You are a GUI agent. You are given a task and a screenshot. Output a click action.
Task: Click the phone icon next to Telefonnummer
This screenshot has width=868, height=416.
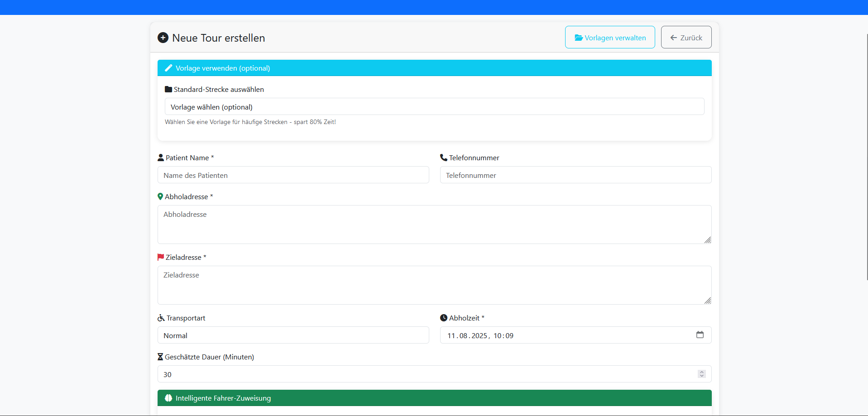443,157
